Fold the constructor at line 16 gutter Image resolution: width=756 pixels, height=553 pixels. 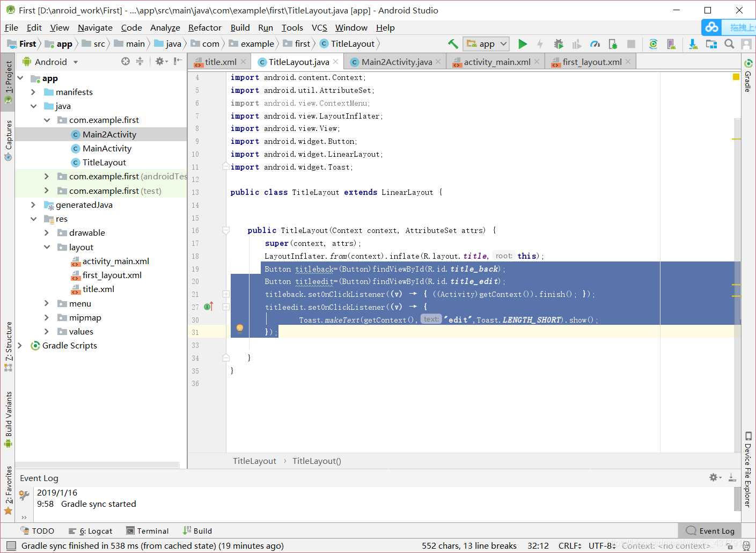(226, 230)
